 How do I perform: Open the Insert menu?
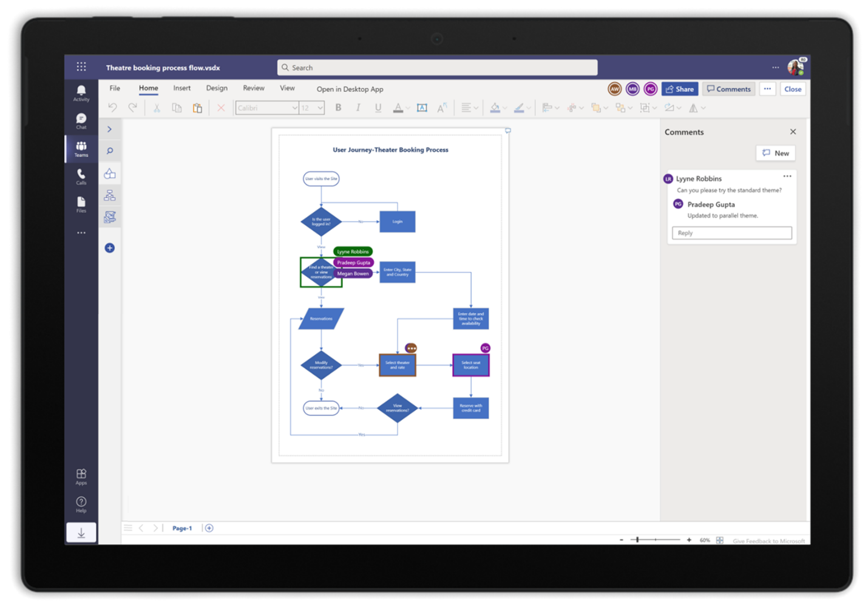[x=181, y=88]
